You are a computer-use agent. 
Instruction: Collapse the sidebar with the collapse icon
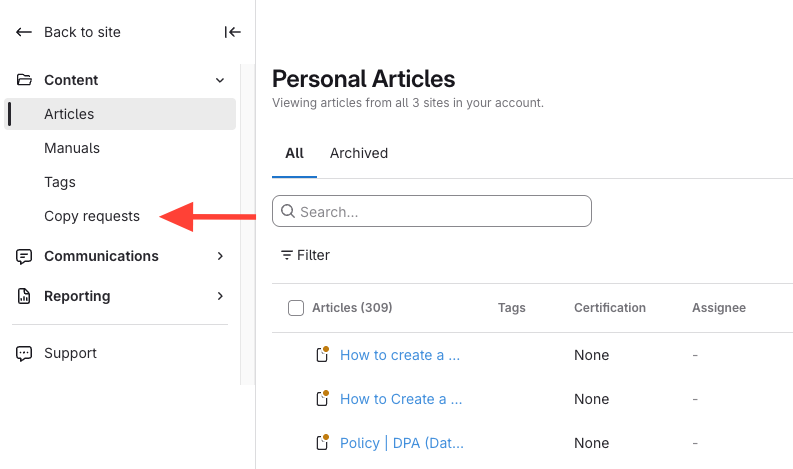pyautogui.click(x=233, y=32)
